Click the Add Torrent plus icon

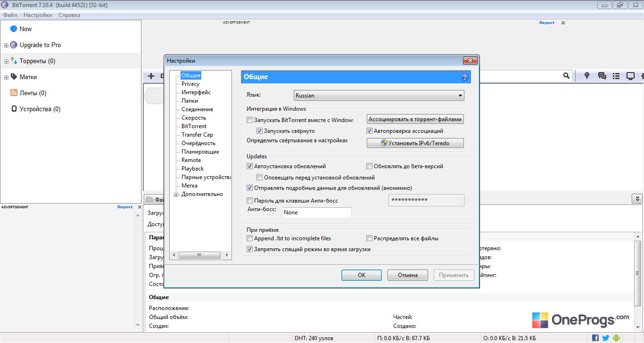click(151, 76)
